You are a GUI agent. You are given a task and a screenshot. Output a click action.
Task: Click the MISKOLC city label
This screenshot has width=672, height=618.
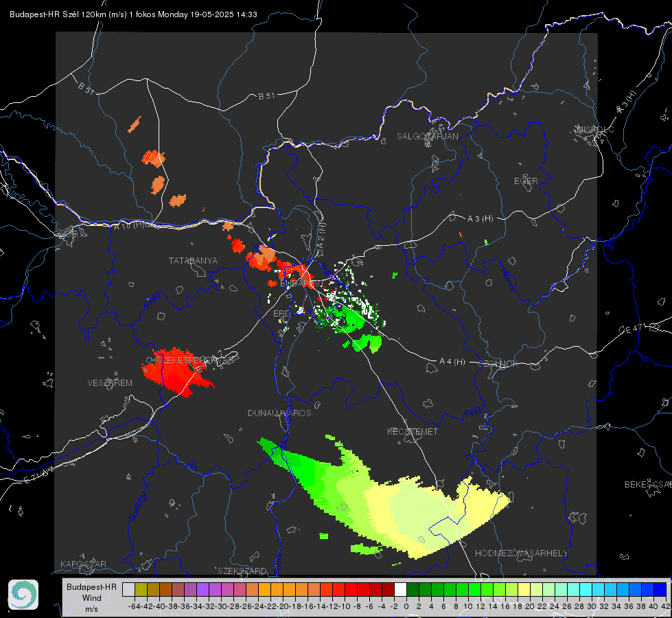[596, 129]
